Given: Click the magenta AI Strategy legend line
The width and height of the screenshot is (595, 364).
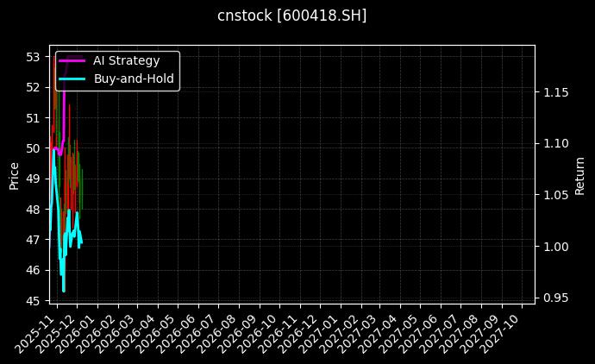Looking at the screenshot, I should coord(72,60).
